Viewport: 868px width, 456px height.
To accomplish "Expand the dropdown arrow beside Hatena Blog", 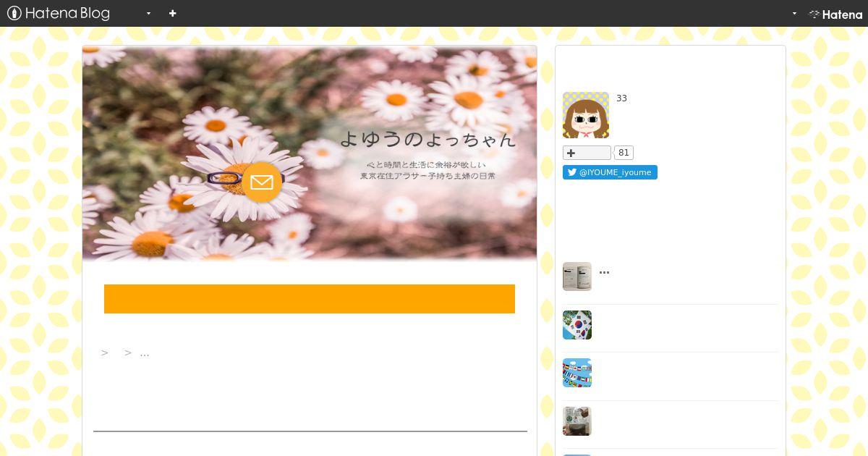I will tap(148, 13).
